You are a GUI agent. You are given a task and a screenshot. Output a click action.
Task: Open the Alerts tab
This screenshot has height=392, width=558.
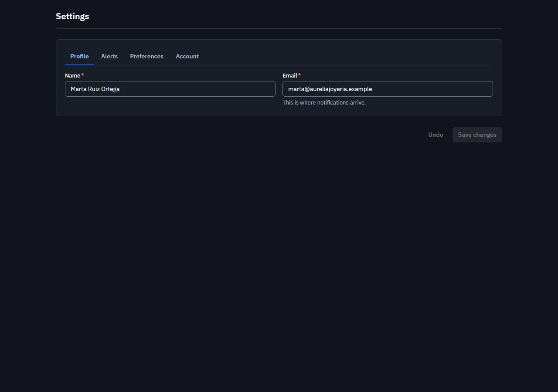(x=109, y=56)
